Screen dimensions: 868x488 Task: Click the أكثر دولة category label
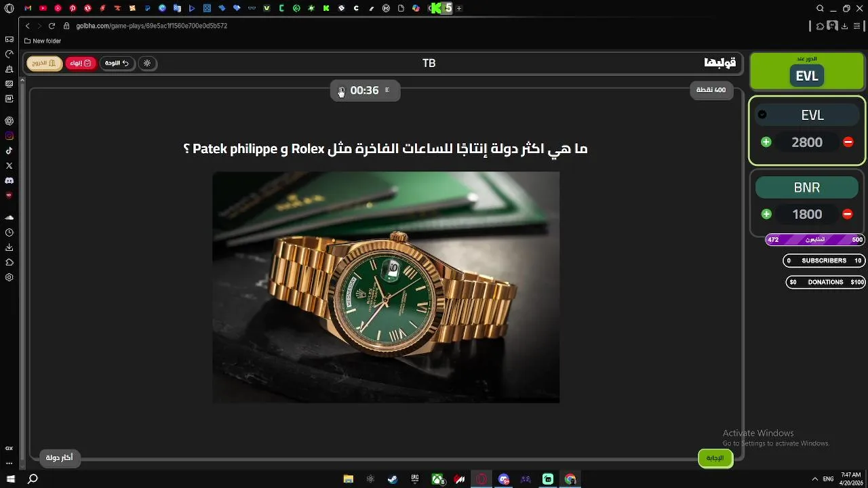[59, 457]
